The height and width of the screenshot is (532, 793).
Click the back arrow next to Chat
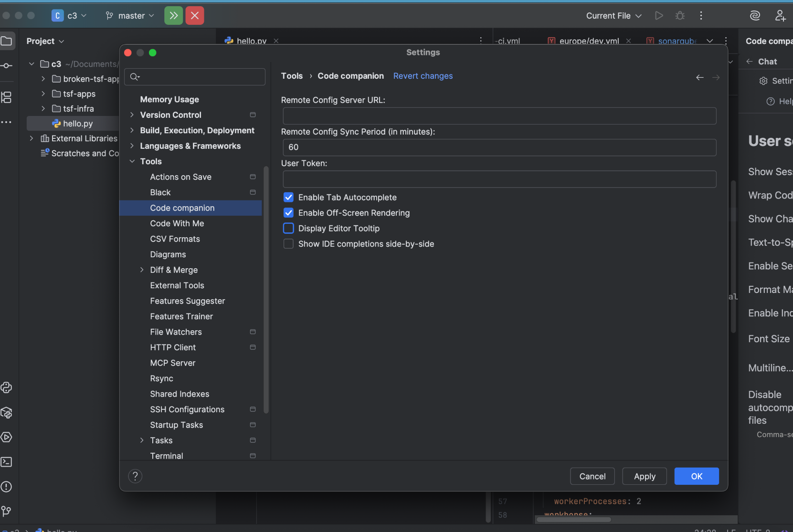click(x=750, y=62)
